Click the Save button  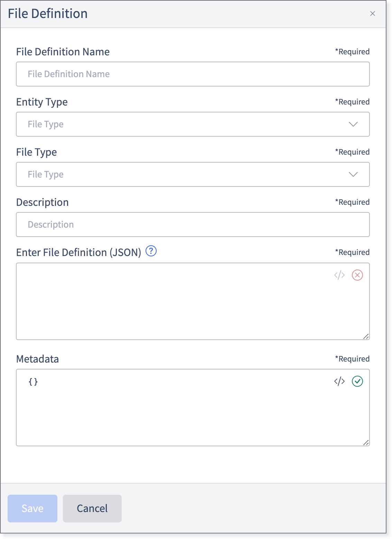tap(32, 509)
